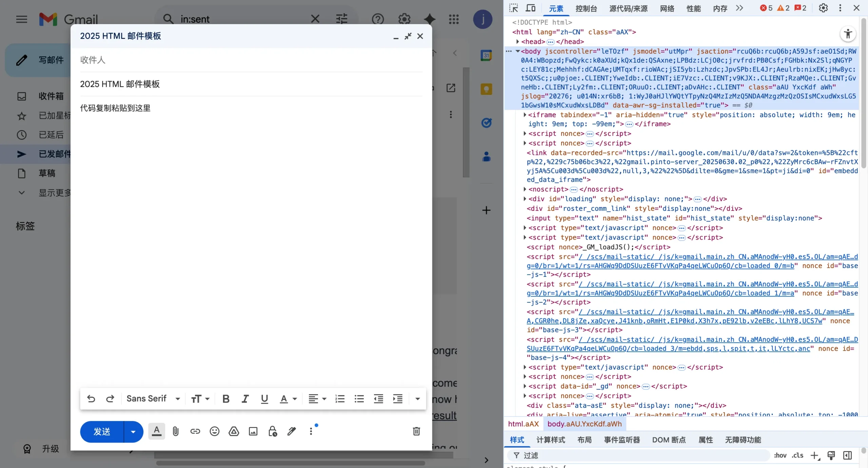The width and height of the screenshot is (868, 468).
Task: Attach a file with the paperclip icon
Action: (175, 431)
